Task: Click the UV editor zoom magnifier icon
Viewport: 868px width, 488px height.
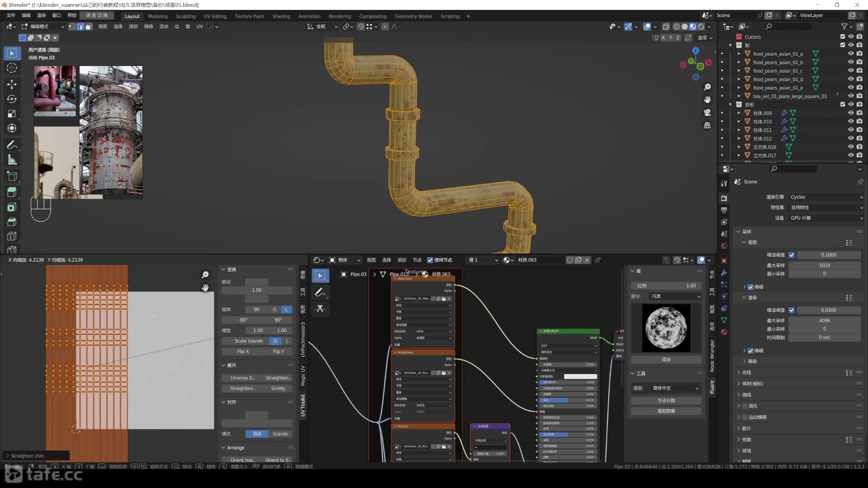Action: click(205, 275)
